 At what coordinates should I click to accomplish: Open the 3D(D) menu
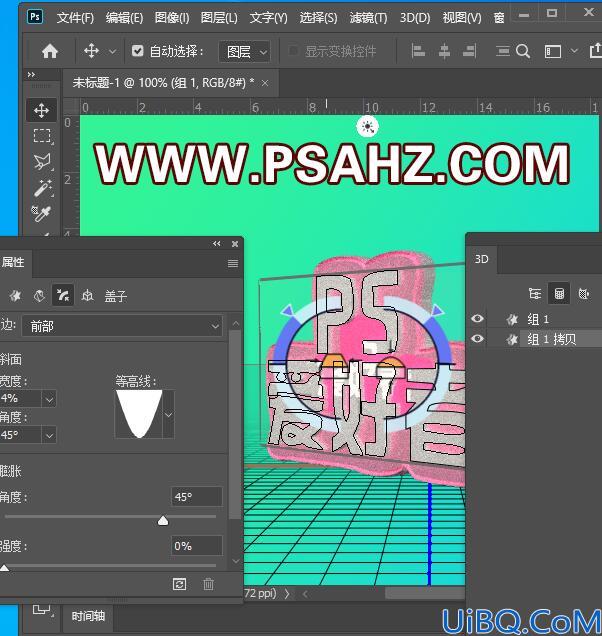[415, 18]
